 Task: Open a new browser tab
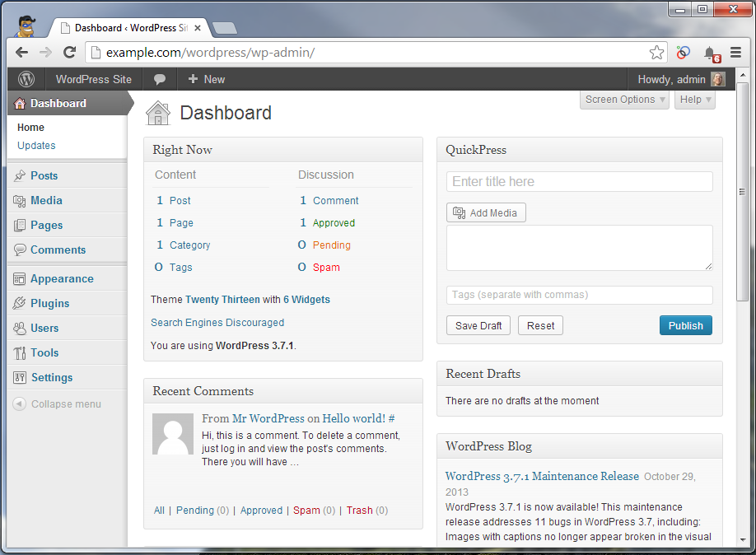pos(225,28)
